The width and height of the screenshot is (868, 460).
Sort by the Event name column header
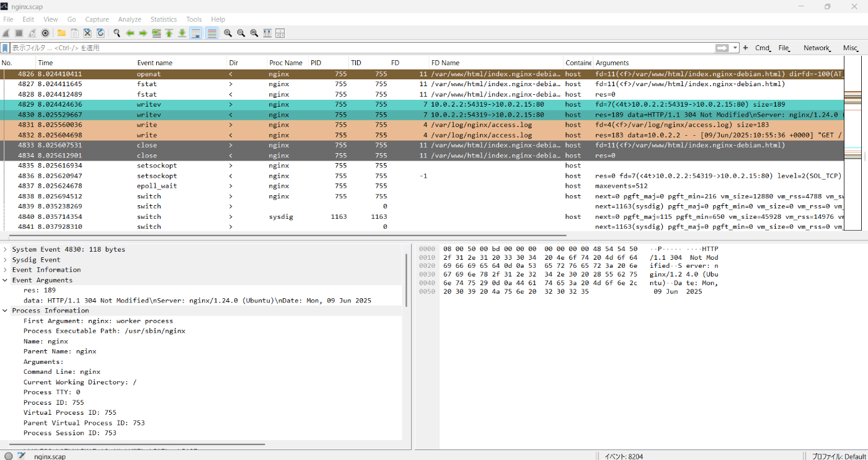[x=181, y=63]
